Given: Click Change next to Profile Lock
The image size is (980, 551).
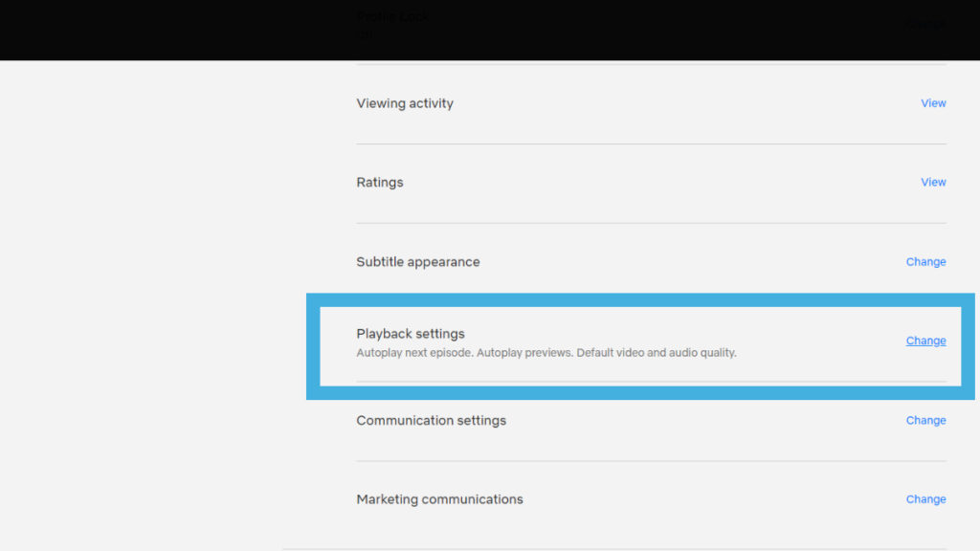Looking at the screenshot, I should point(924,23).
